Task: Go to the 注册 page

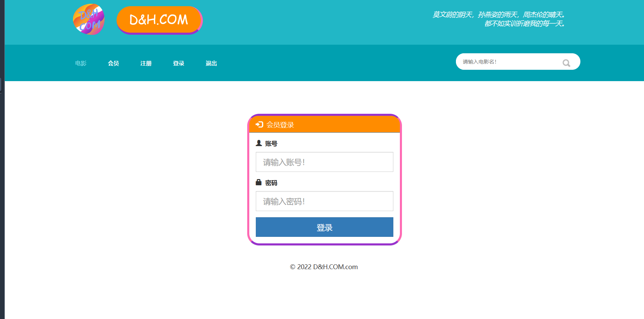Action: (146, 63)
